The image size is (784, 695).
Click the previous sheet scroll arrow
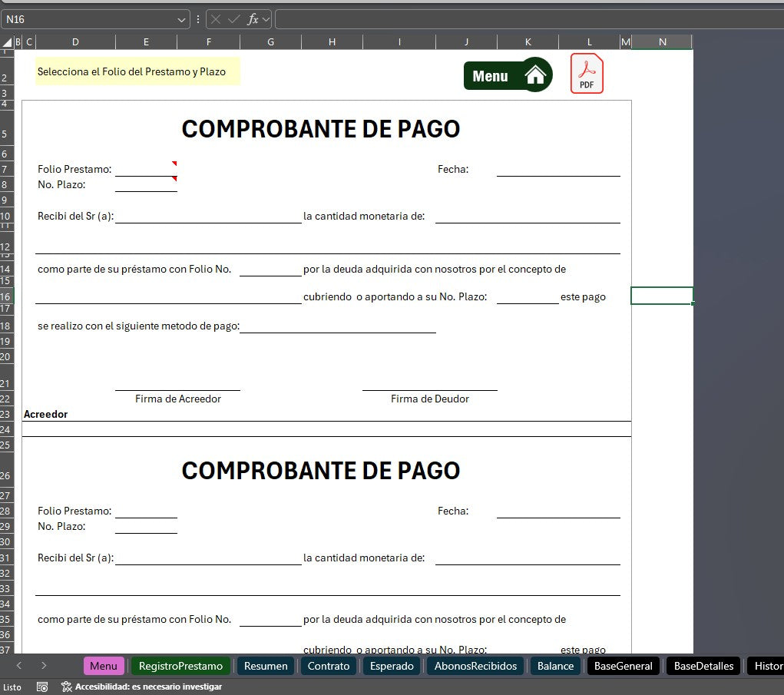pos(19,666)
